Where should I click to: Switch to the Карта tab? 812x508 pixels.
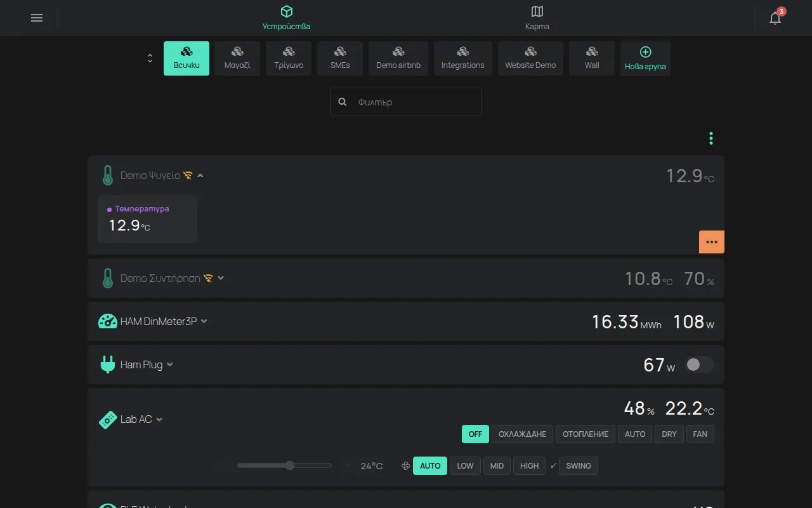coord(537,18)
